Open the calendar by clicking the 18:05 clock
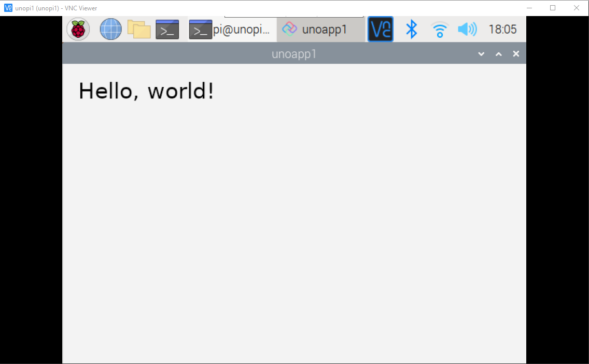The height and width of the screenshot is (364, 589). click(x=502, y=29)
